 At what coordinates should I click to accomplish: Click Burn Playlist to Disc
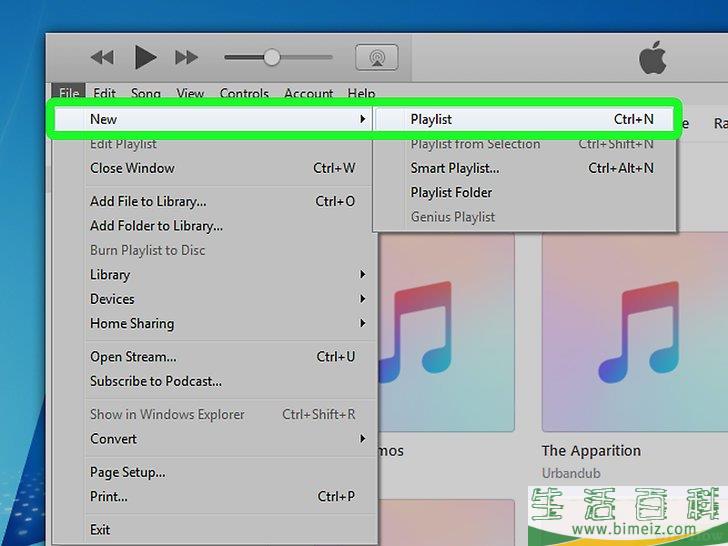(213, 250)
